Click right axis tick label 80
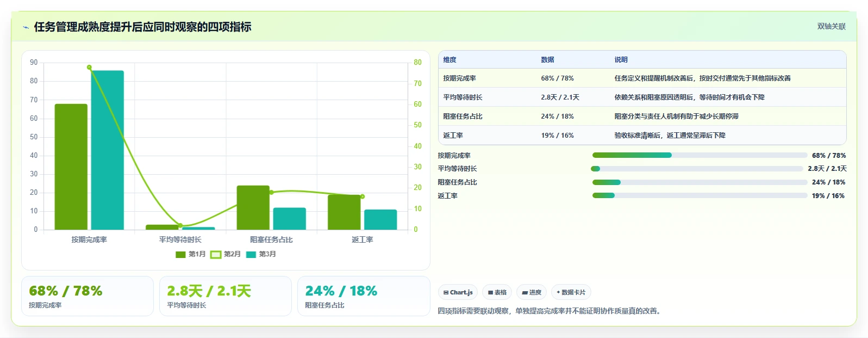The height and width of the screenshot is (338, 868). pos(417,63)
